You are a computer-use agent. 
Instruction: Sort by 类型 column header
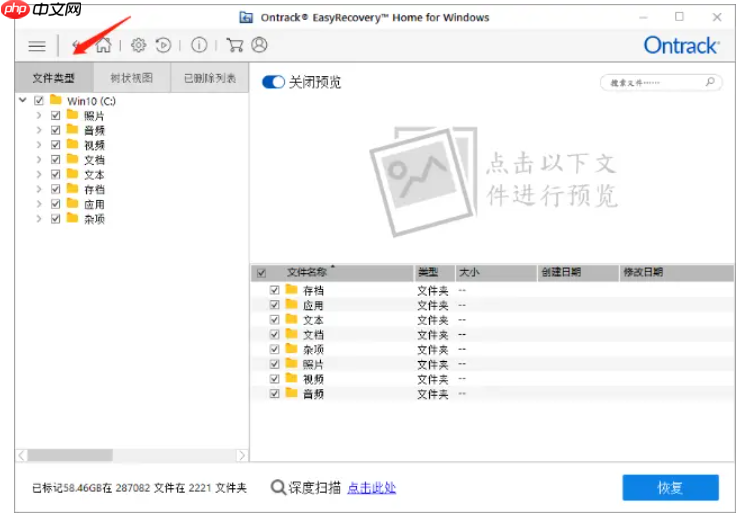coord(434,273)
